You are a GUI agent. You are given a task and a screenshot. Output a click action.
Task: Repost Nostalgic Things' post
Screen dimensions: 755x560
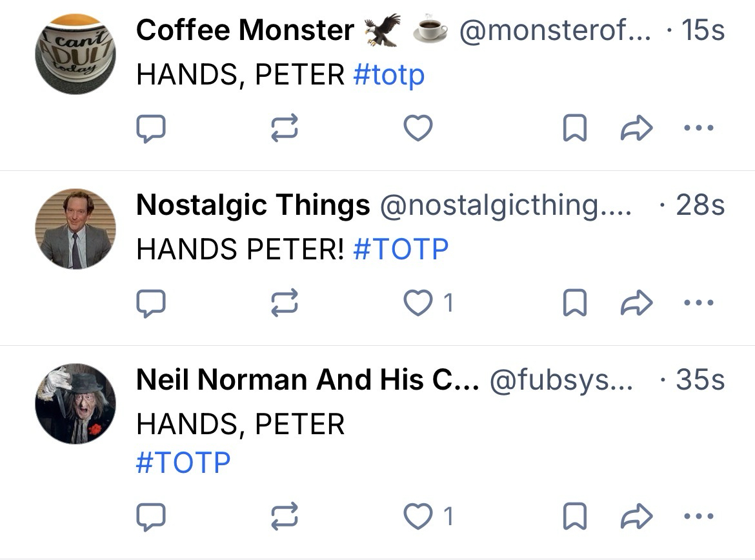point(285,303)
